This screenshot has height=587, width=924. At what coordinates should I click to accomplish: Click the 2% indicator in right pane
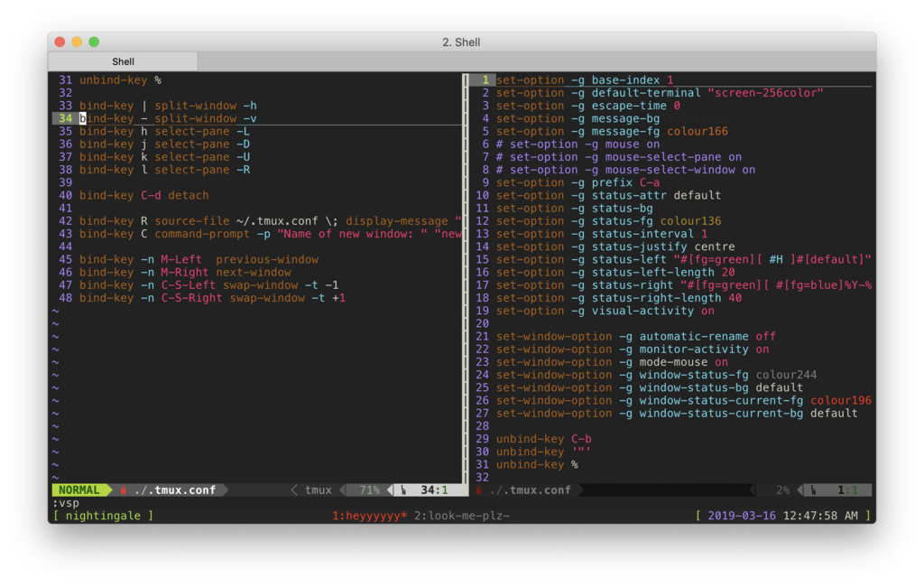click(782, 490)
